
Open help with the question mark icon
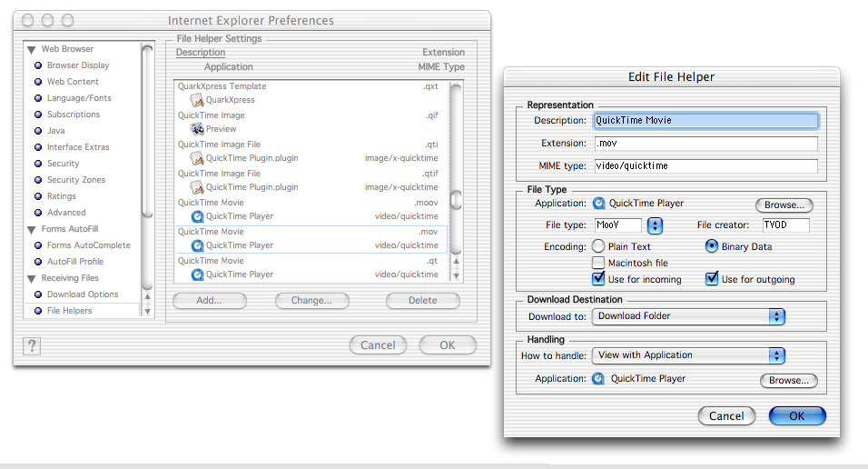tap(32, 346)
